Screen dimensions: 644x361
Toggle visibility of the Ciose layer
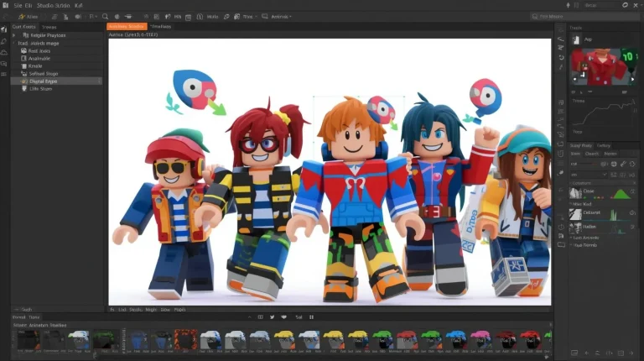(x=633, y=191)
